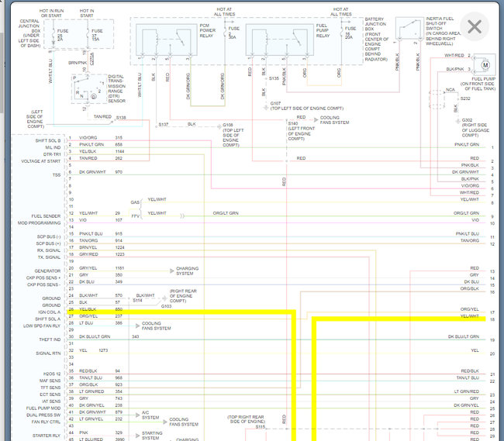Click the G107 ground label
Viewport: 504px width, 441px height.
[x=275, y=103]
